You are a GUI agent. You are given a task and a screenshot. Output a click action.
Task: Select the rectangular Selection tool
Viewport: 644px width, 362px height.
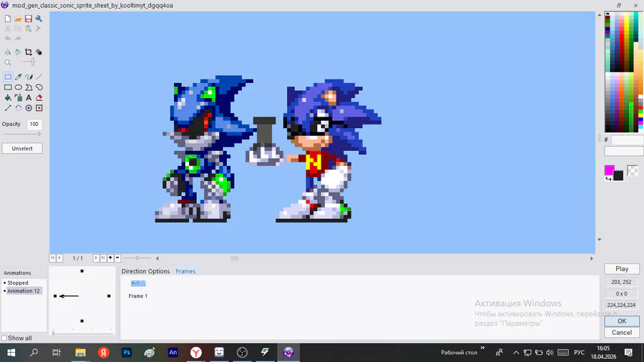point(8,77)
